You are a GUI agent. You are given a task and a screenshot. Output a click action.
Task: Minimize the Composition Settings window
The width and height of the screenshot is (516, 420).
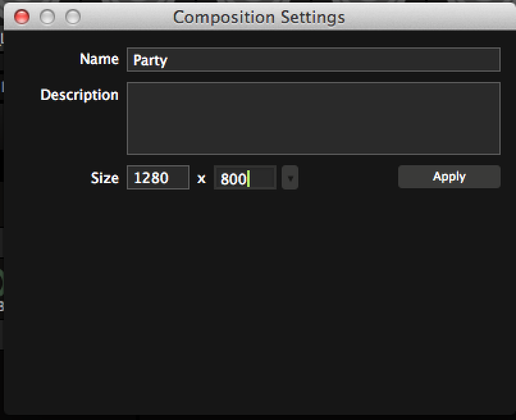[x=47, y=17]
